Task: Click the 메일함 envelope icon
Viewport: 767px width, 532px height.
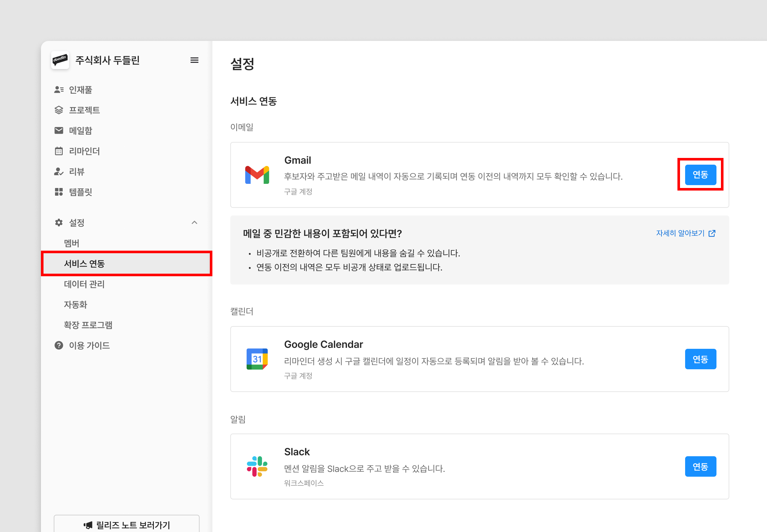Action: (59, 130)
